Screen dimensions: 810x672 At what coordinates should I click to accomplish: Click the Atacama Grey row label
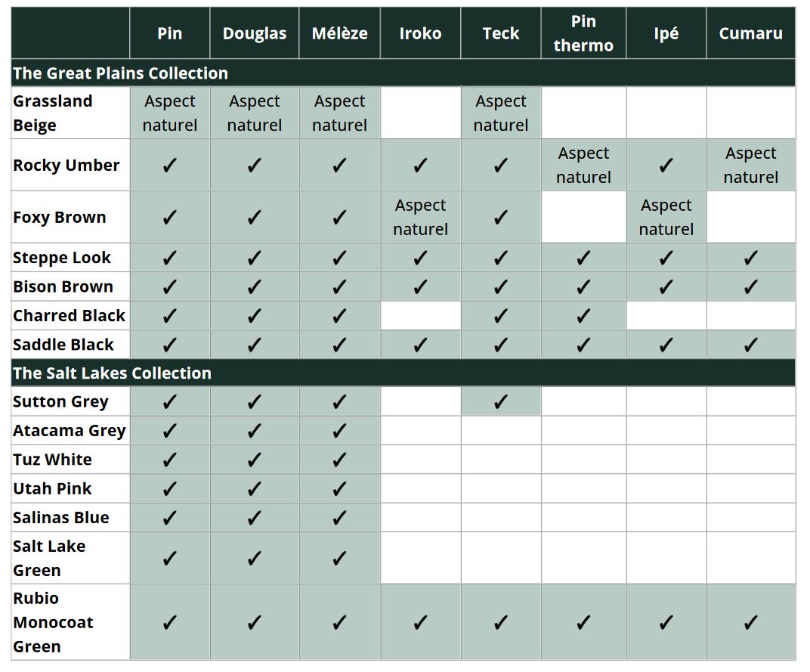click(70, 431)
